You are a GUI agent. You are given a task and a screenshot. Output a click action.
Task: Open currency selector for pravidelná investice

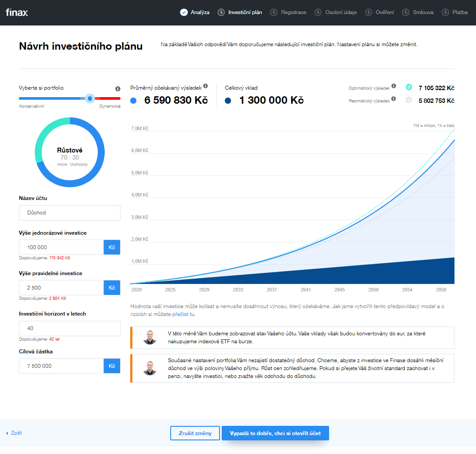(112, 288)
